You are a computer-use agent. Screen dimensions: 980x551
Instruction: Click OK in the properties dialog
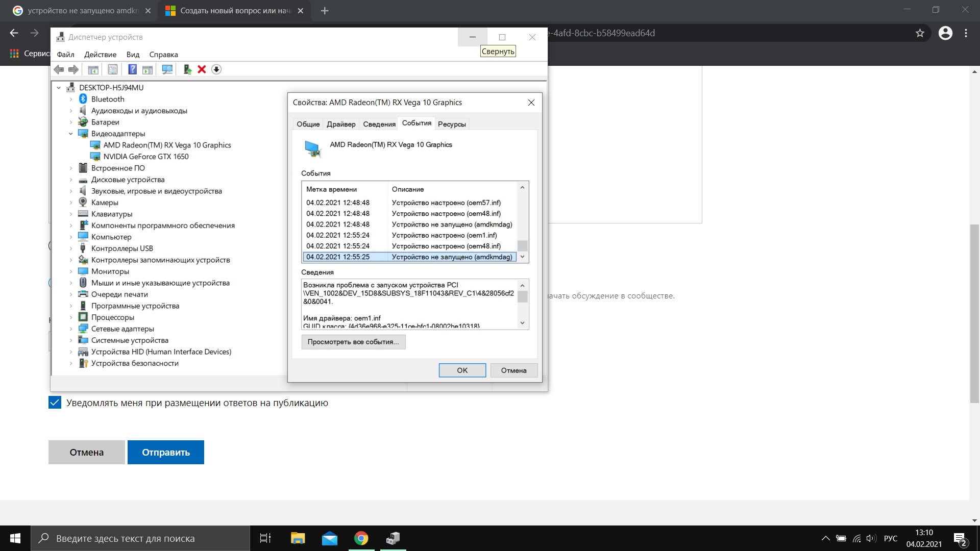pos(462,370)
